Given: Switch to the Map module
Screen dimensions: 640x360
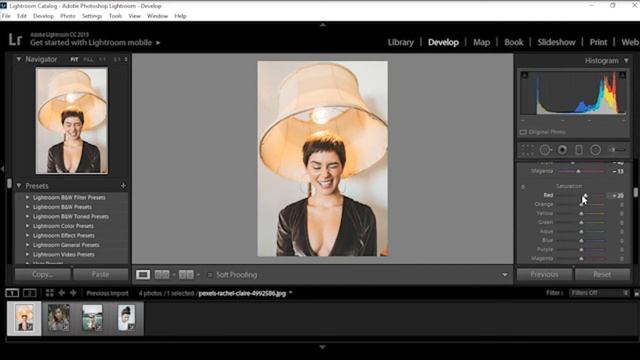Looking at the screenshot, I should (x=482, y=42).
